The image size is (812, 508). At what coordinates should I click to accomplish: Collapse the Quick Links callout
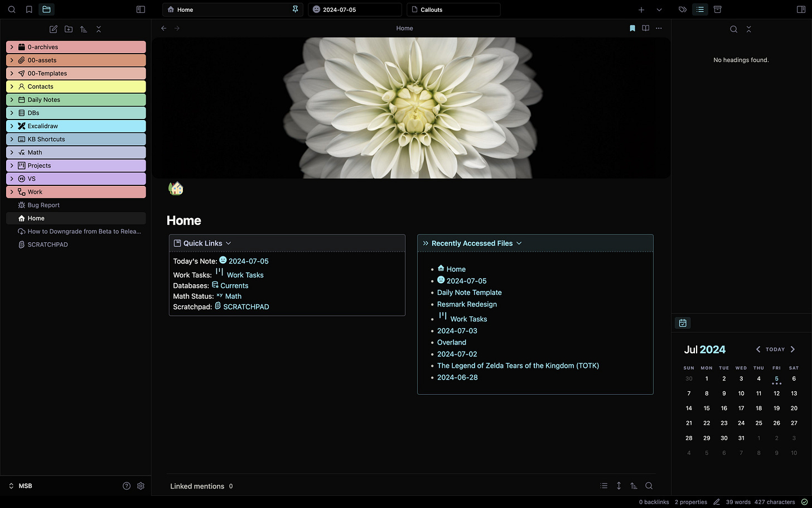pyautogui.click(x=228, y=243)
